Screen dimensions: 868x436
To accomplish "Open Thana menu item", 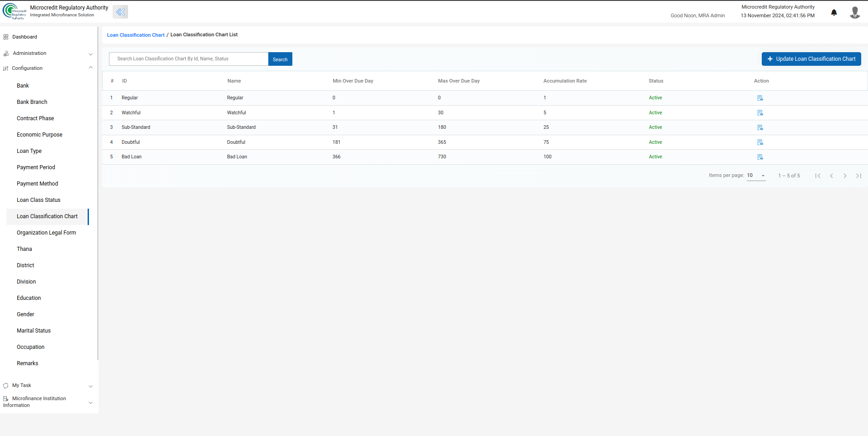I will [x=25, y=249].
